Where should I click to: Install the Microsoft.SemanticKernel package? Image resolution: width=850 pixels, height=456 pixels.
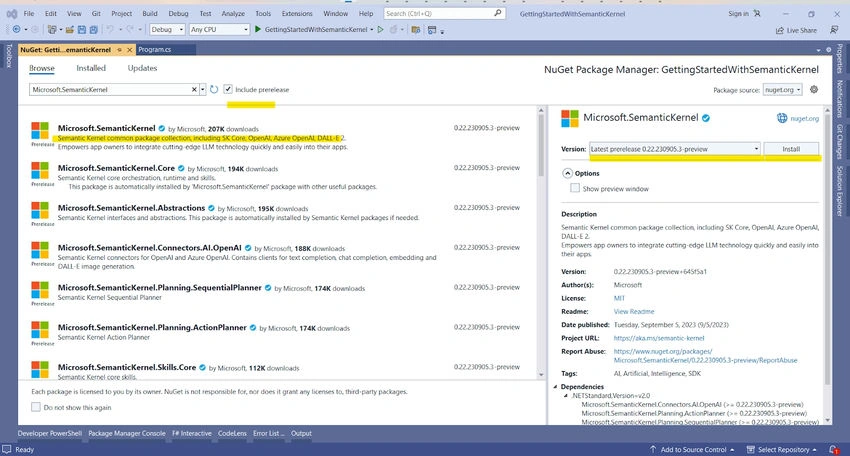click(x=791, y=149)
